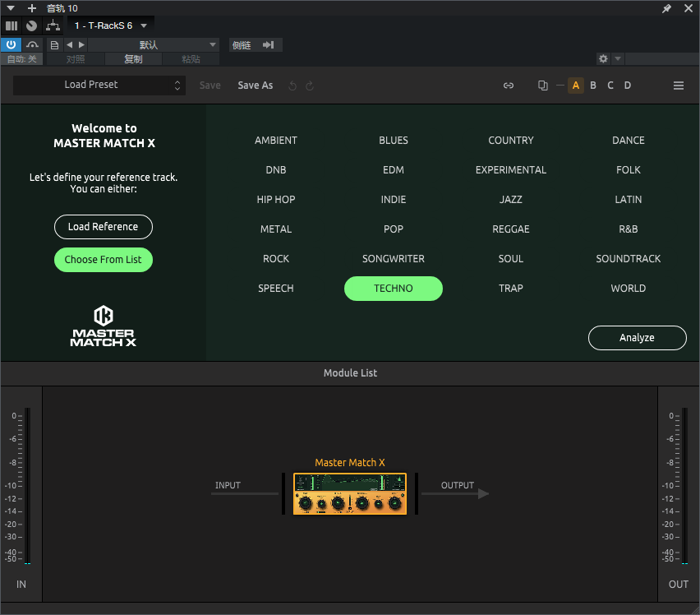The image size is (700, 615).
Task: Click the 粘贴 paste button
Action: coord(191,59)
